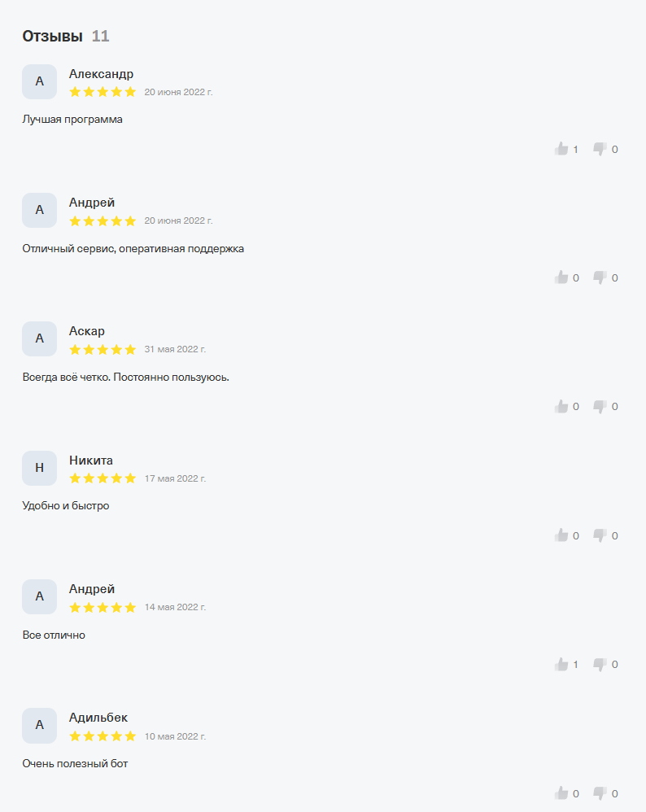Viewport: 646px width, 812px height.
Task: Thumbs down the "Отличный сервис" review
Action: (600, 277)
